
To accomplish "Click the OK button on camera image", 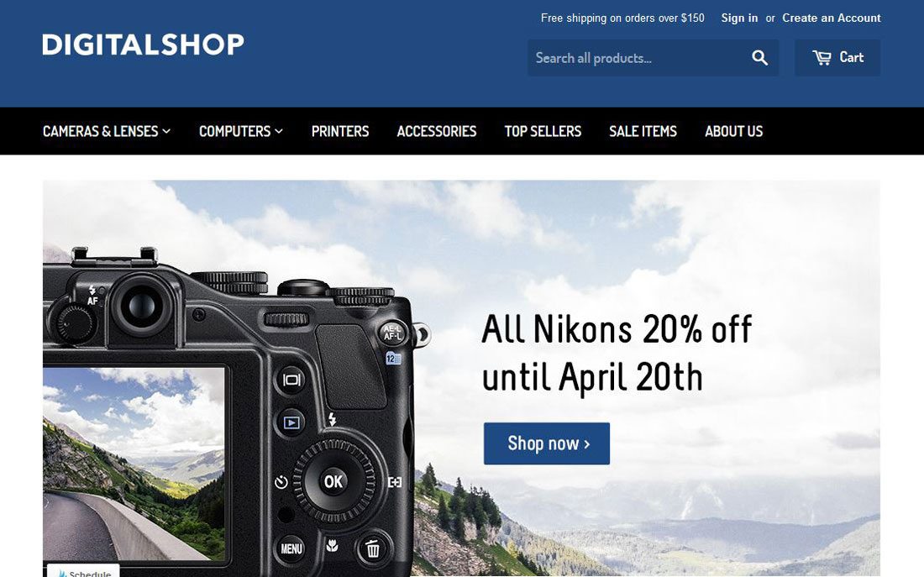I will [333, 481].
